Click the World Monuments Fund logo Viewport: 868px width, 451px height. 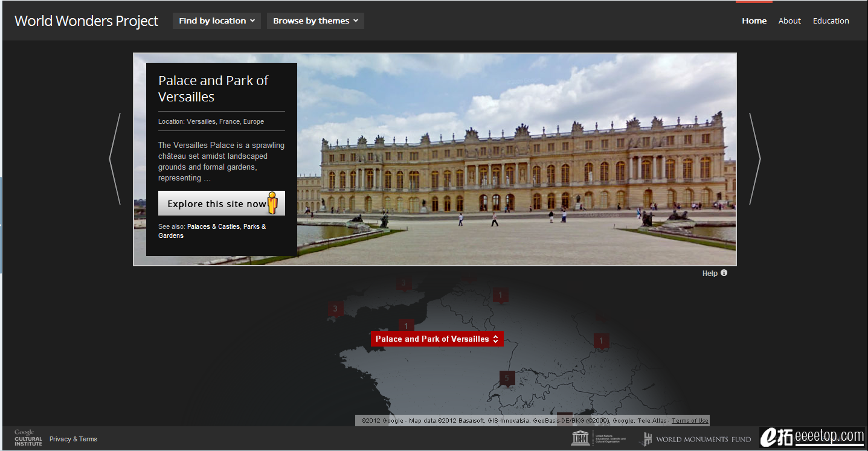695,439
